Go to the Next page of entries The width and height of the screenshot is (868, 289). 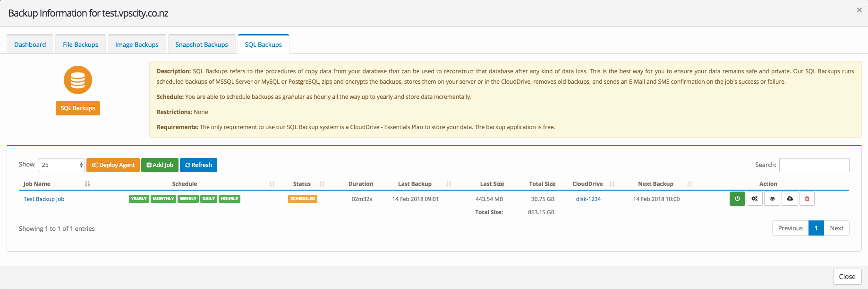(836, 228)
